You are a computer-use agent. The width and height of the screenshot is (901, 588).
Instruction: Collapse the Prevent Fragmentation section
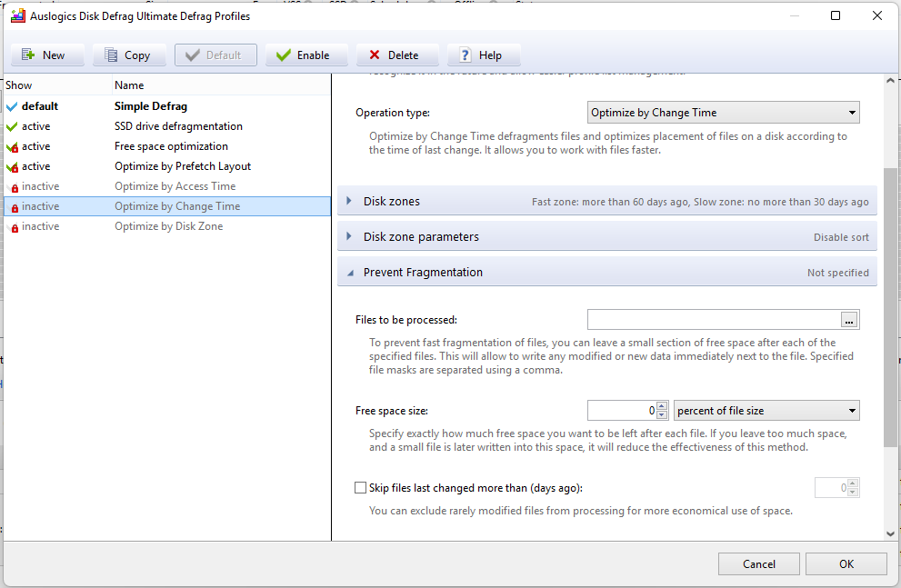[607, 272]
